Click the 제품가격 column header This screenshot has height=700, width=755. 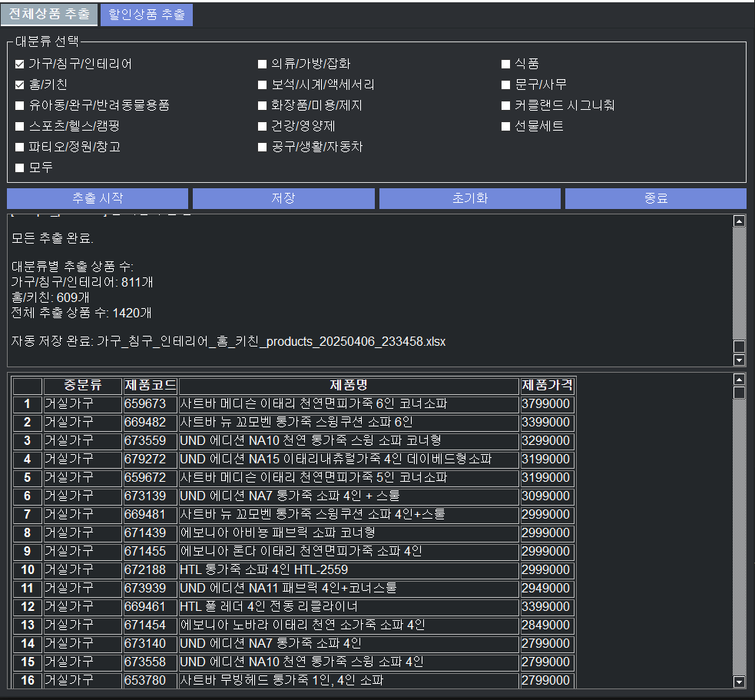(547, 385)
